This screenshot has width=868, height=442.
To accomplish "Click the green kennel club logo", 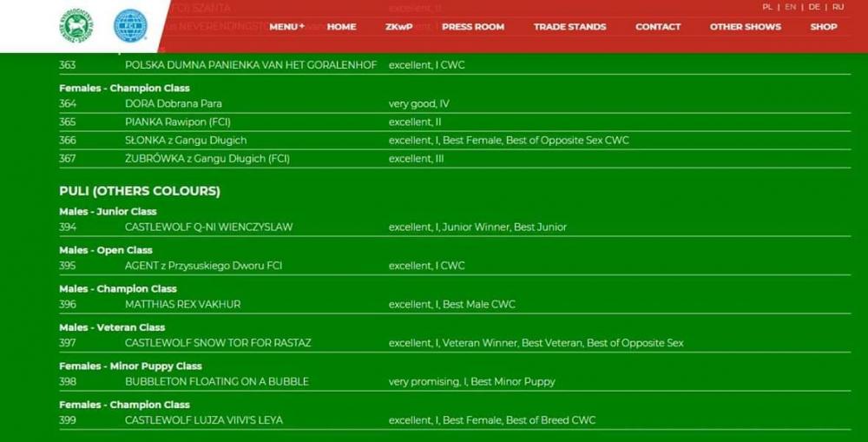I will 76,26.
